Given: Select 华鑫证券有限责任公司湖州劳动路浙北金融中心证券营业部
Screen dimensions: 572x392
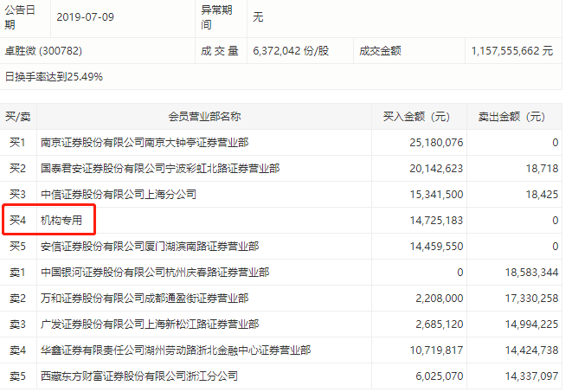Looking at the screenshot, I should coord(176,350).
